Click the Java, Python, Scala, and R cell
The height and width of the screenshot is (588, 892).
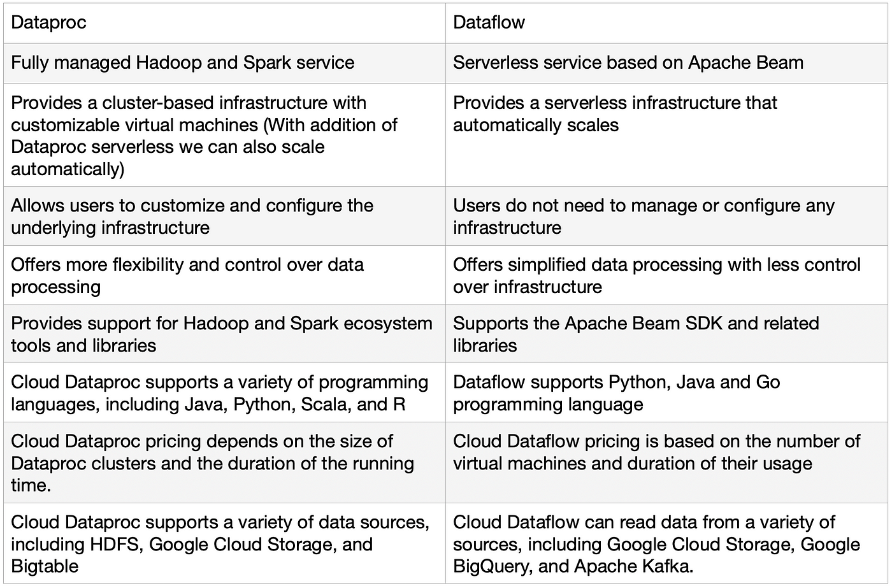pyautogui.click(x=224, y=392)
